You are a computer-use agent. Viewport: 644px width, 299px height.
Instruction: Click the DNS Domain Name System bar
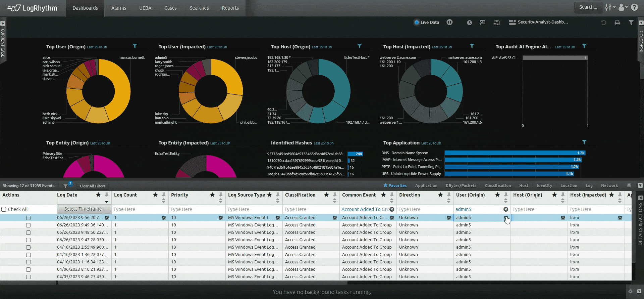point(514,153)
